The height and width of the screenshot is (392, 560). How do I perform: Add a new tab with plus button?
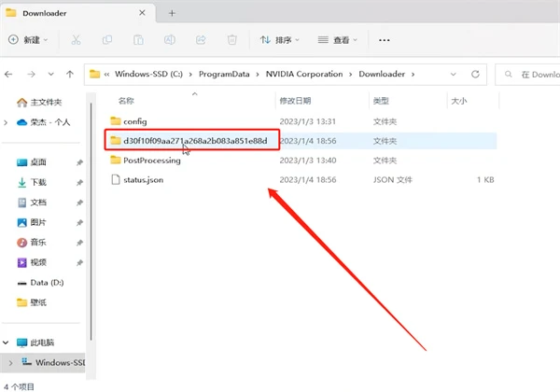pos(172,12)
